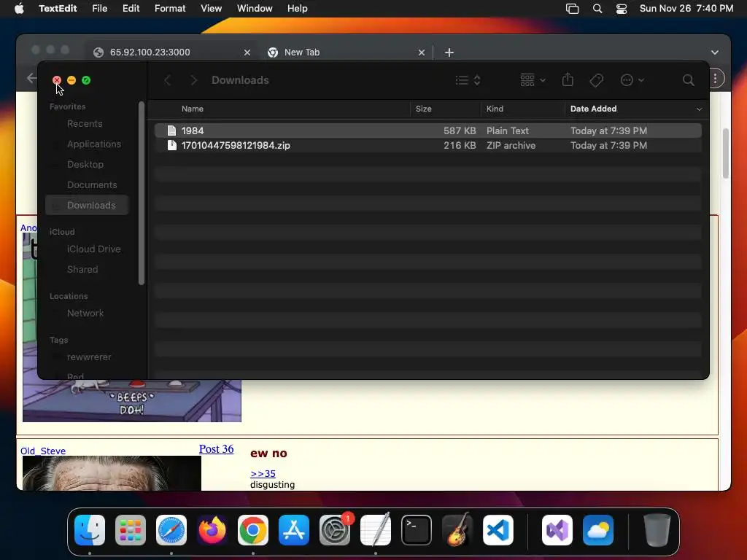Viewport: 747px width, 560px height.
Task: Click the Finder search magnifier
Action: coord(688,80)
